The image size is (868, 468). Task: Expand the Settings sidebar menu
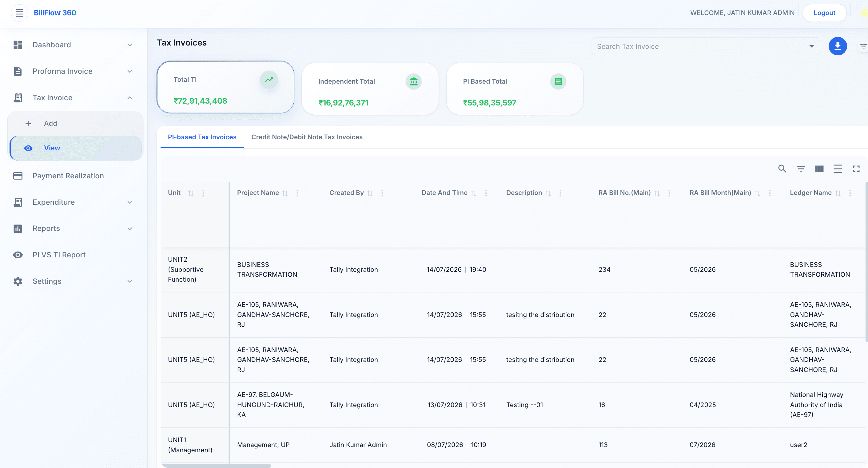pos(130,281)
